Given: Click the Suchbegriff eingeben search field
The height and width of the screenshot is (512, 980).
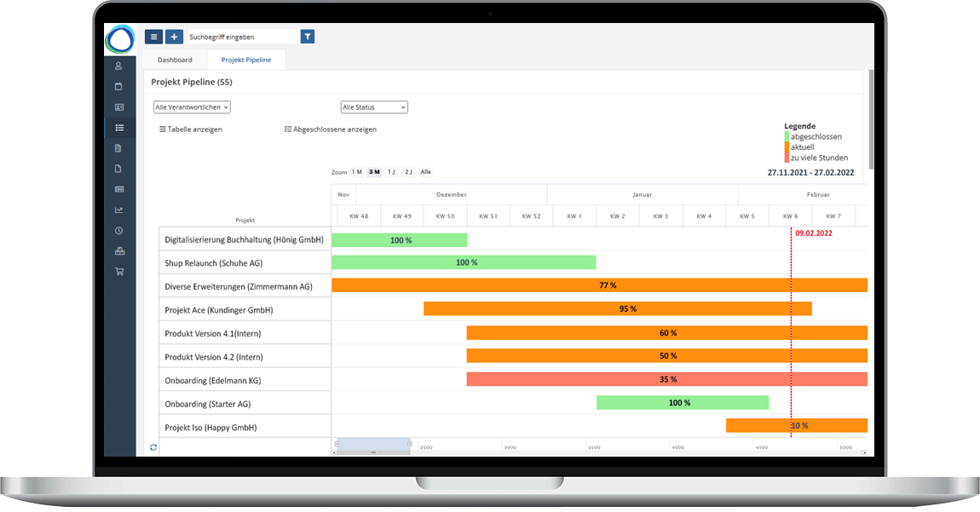Looking at the screenshot, I should click(243, 37).
